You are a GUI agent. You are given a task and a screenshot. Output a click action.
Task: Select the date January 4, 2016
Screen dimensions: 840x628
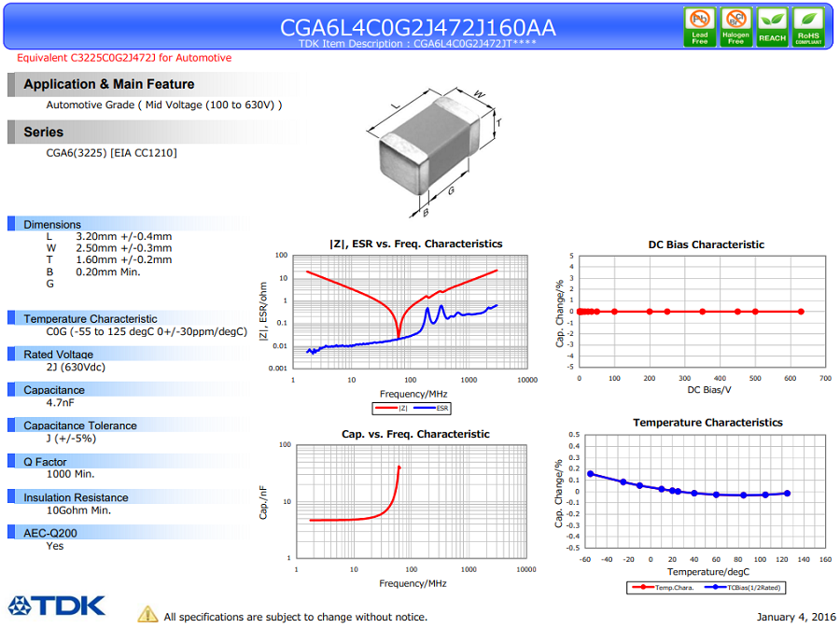[796, 618]
